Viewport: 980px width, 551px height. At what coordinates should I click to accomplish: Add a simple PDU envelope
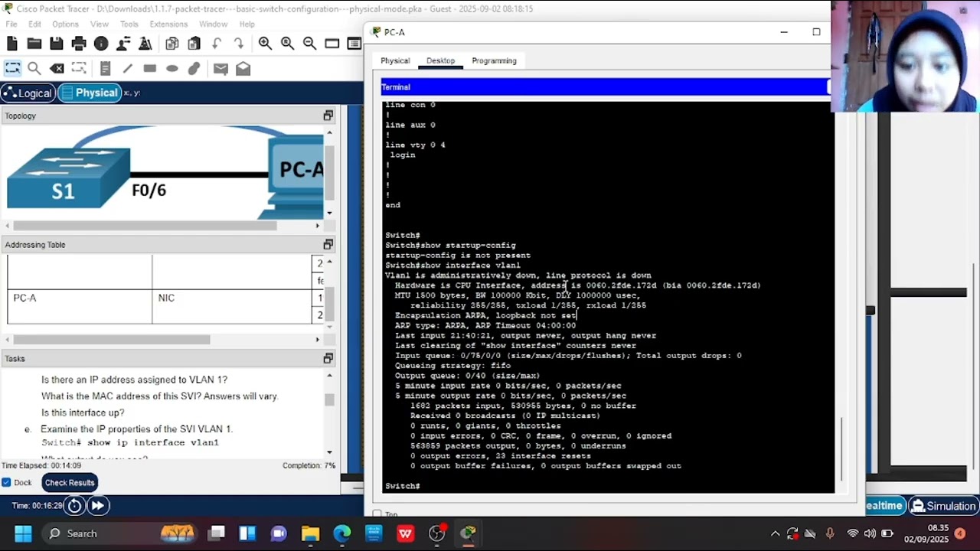[220, 68]
